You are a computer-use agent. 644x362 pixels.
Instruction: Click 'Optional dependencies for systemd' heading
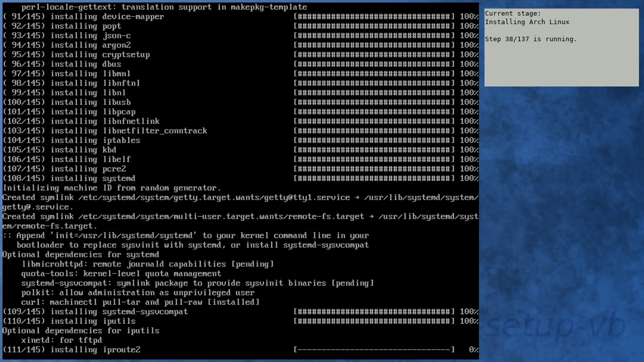80,255
